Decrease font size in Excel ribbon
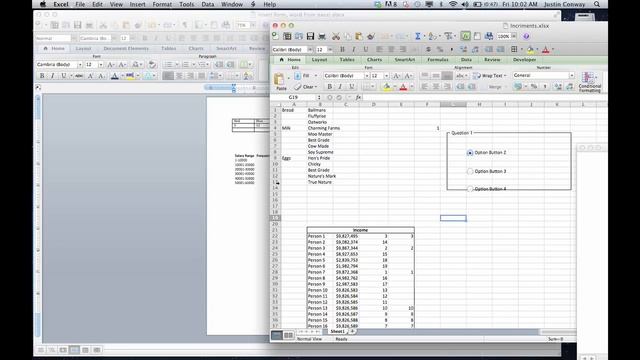 [x=408, y=76]
